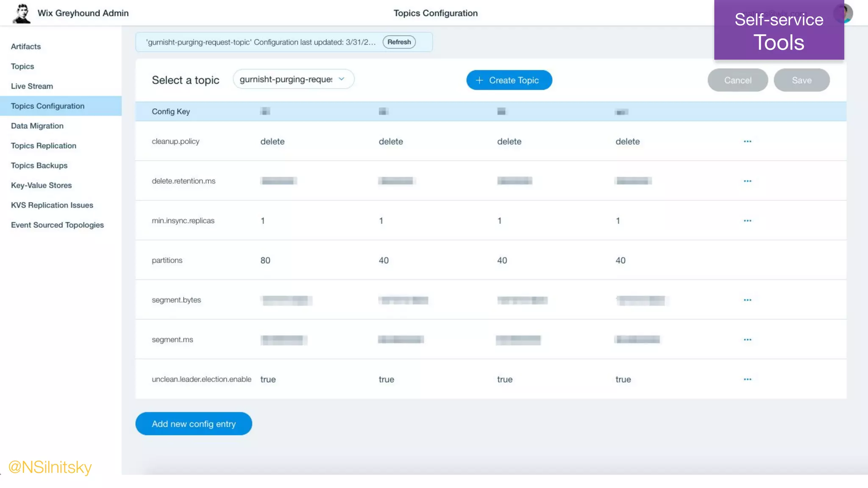Click the user avatar in top corner
Viewport: 868px width, 488px height.
(848, 13)
